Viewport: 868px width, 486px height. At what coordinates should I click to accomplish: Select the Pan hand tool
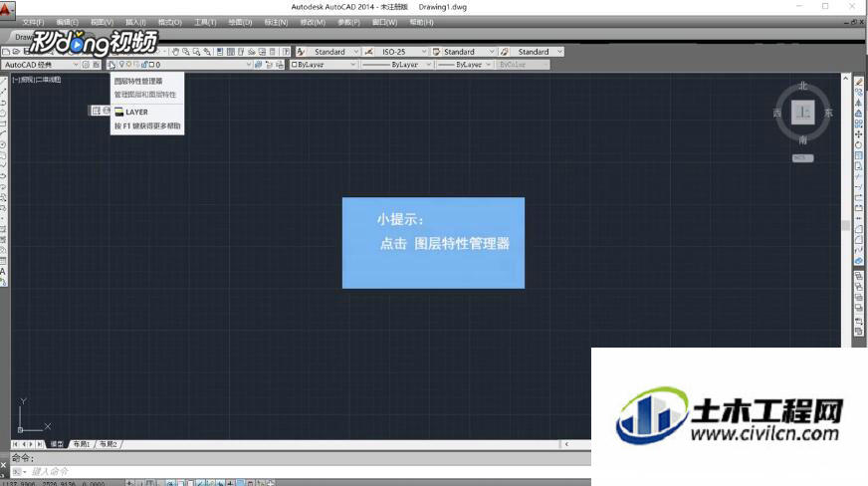[x=175, y=52]
